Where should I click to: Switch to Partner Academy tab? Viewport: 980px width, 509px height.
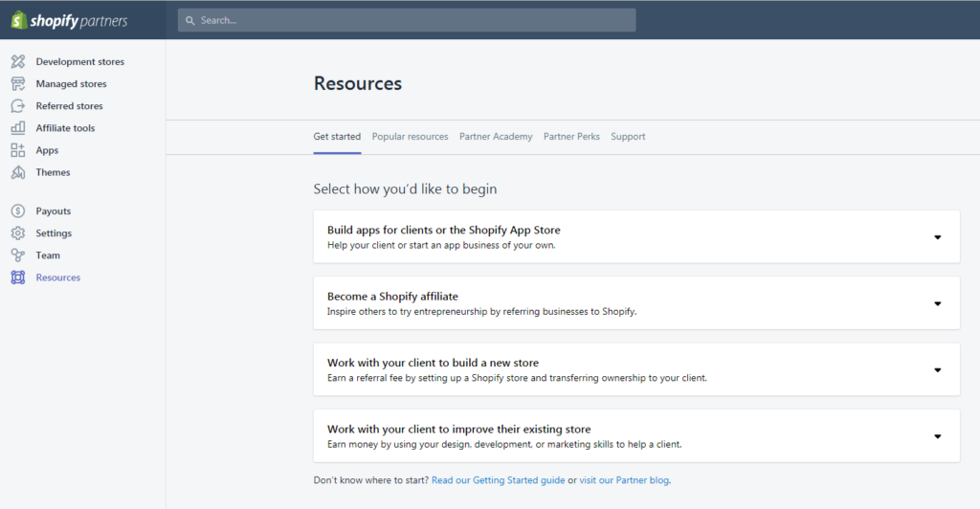point(496,137)
